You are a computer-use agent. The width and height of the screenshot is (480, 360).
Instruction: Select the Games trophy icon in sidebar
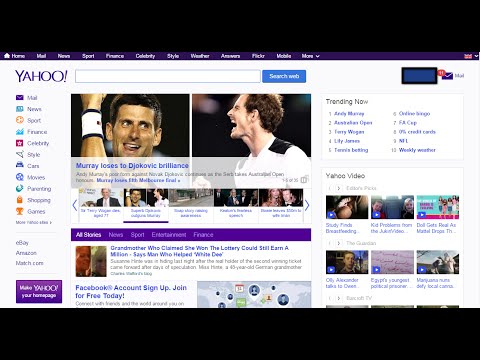point(20,211)
